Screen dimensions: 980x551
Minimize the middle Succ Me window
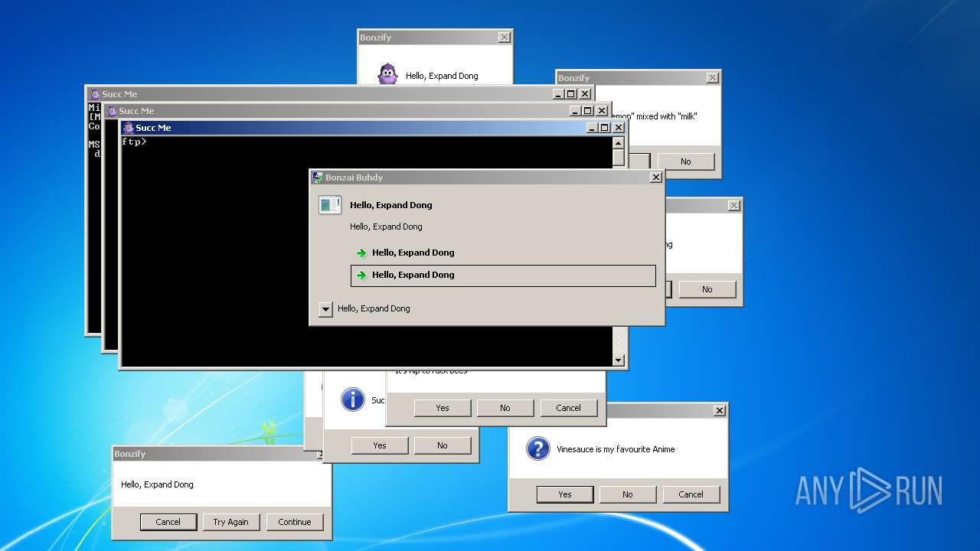576,111
